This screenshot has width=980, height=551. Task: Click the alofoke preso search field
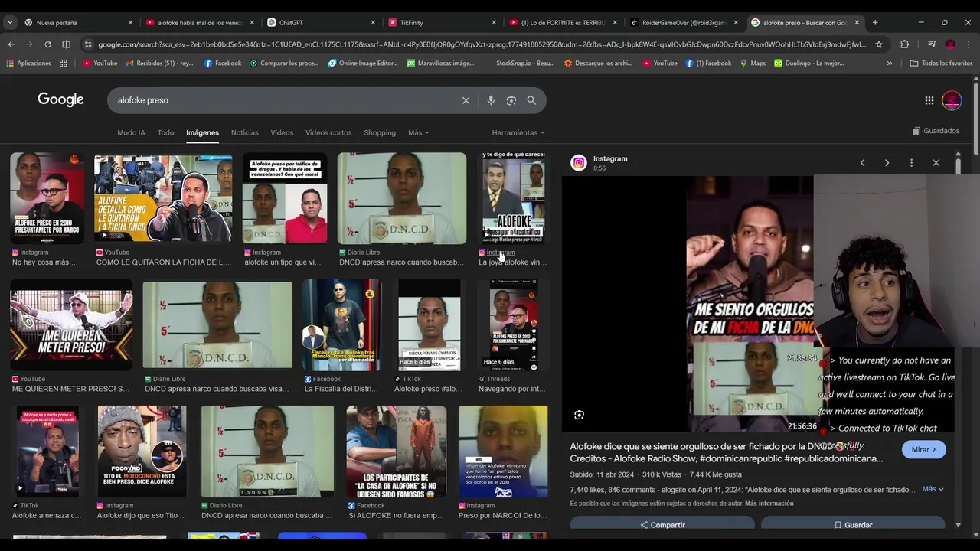pyautogui.click(x=283, y=100)
